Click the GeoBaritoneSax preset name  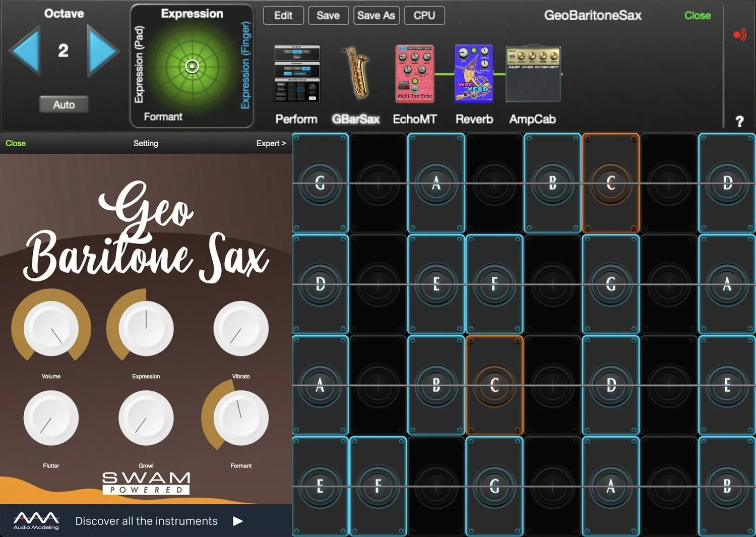593,16
